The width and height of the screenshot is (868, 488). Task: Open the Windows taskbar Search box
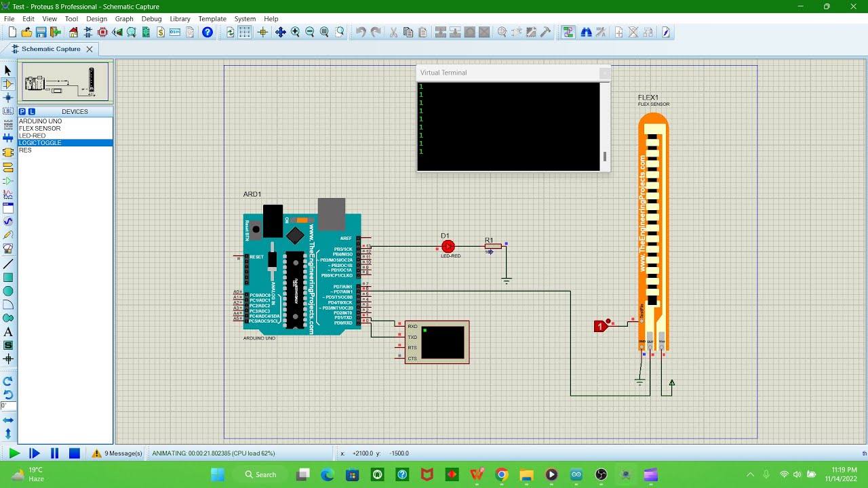pyautogui.click(x=261, y=474)
